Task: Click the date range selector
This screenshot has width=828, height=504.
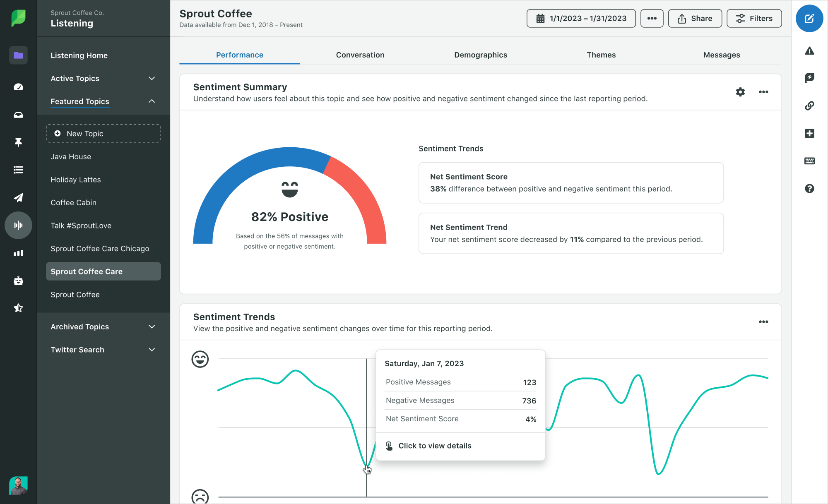Action: (581, 18)
